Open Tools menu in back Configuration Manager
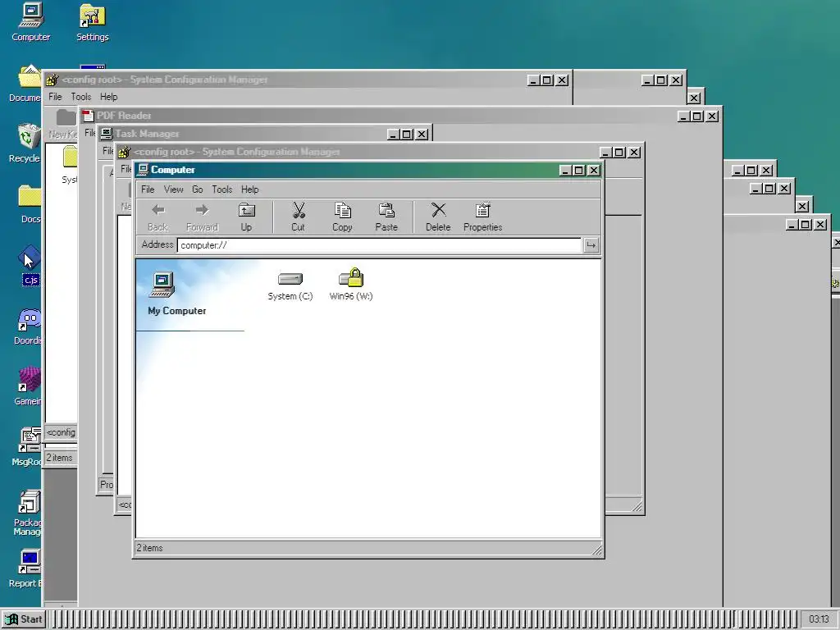 (81, 97)
